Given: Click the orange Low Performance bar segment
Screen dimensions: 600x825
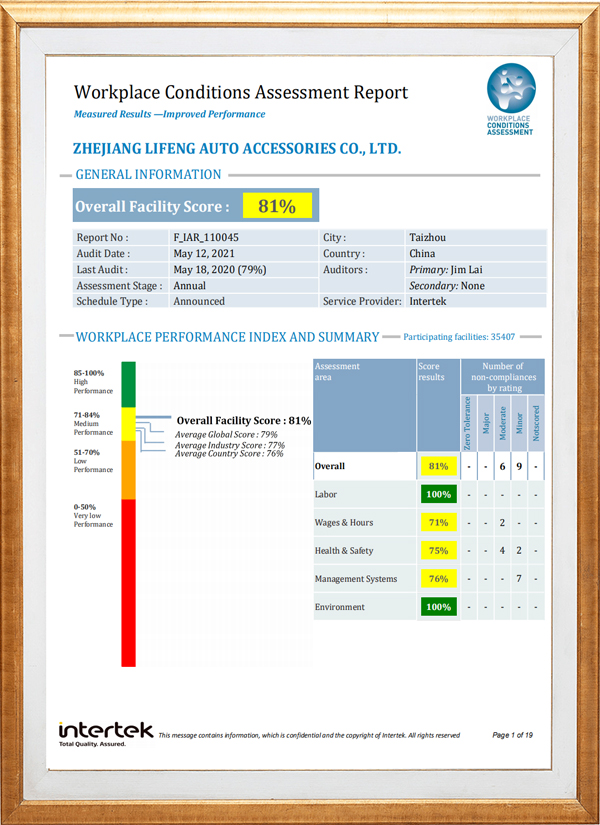Looking at the screenshot, I should 128,470.
